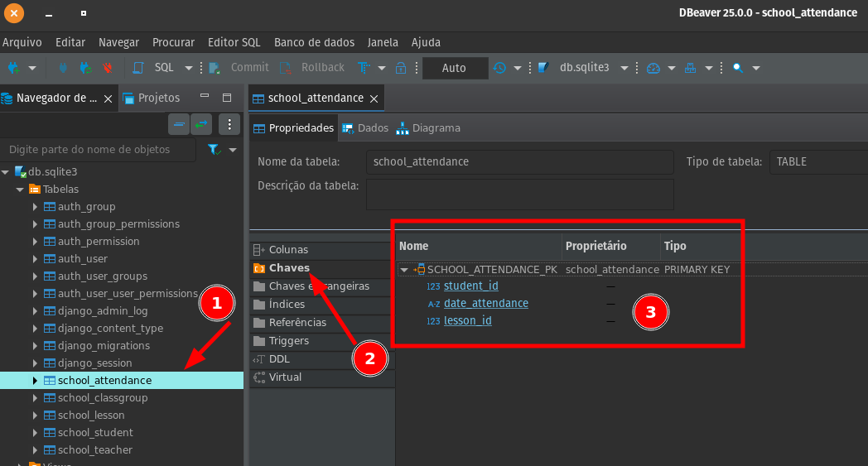Open the Janela menu
Screen dimensions: 868x466
click(x=383, y=42)
